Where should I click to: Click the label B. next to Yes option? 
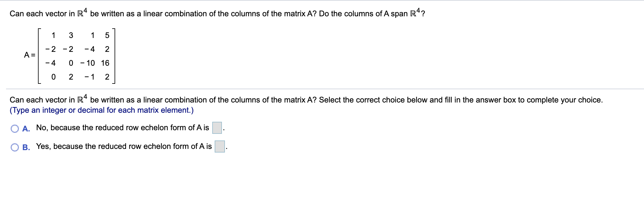(27, 147)
